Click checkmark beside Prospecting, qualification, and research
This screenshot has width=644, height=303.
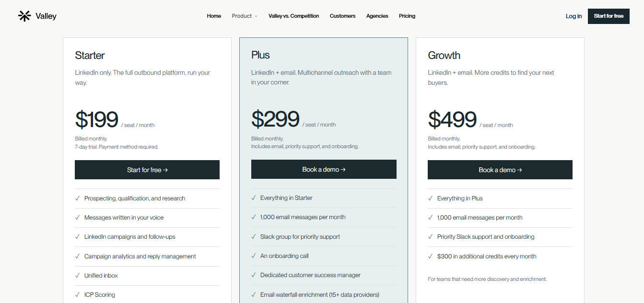tap(77, 198)
